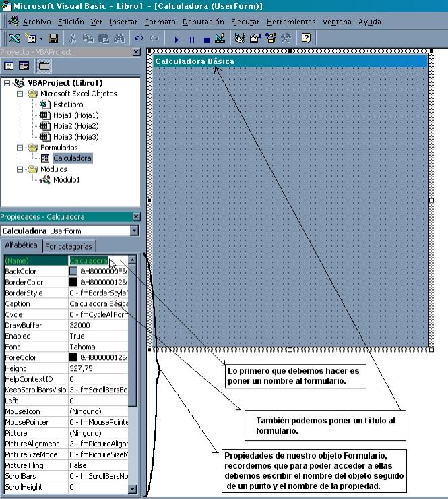The image size is (448, 499).
Task: Switch to the Por categorías tab
Action: [70, 246]
